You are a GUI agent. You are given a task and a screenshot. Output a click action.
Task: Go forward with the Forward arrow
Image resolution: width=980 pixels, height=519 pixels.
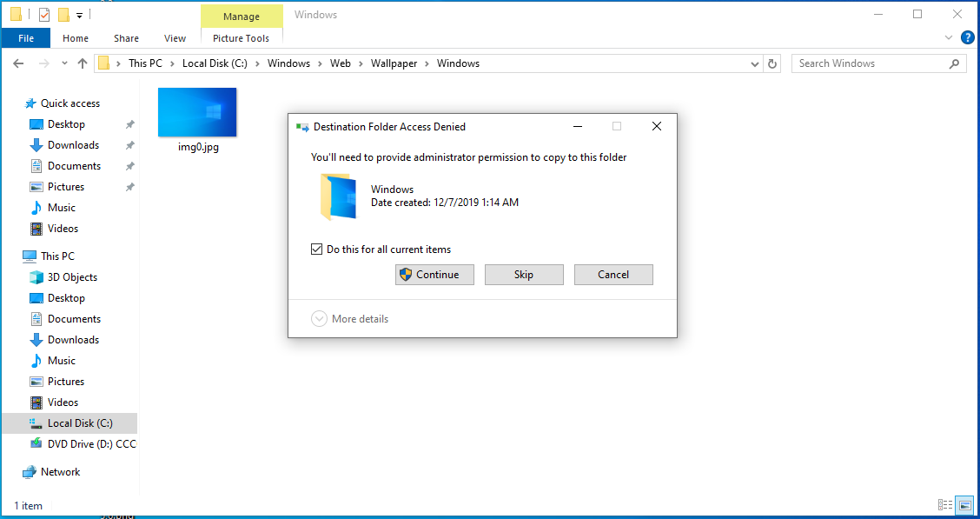pyautogui.click(x=43, y=63)
